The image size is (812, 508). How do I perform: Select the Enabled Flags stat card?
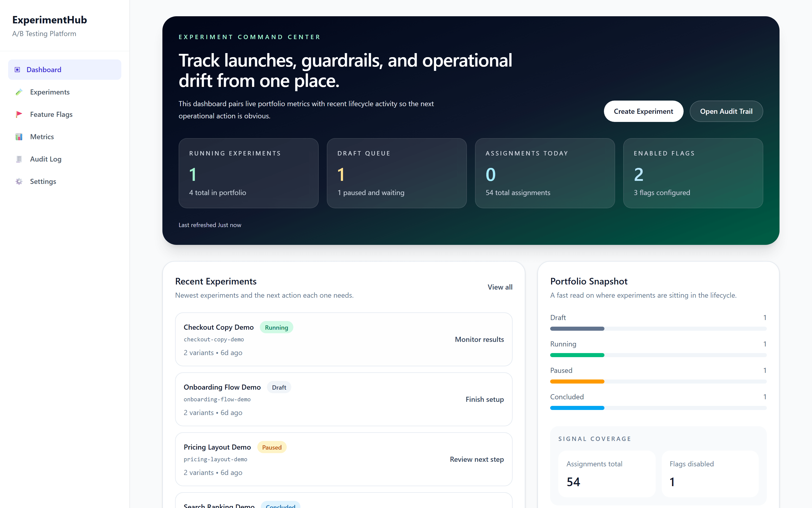point(693,173)
